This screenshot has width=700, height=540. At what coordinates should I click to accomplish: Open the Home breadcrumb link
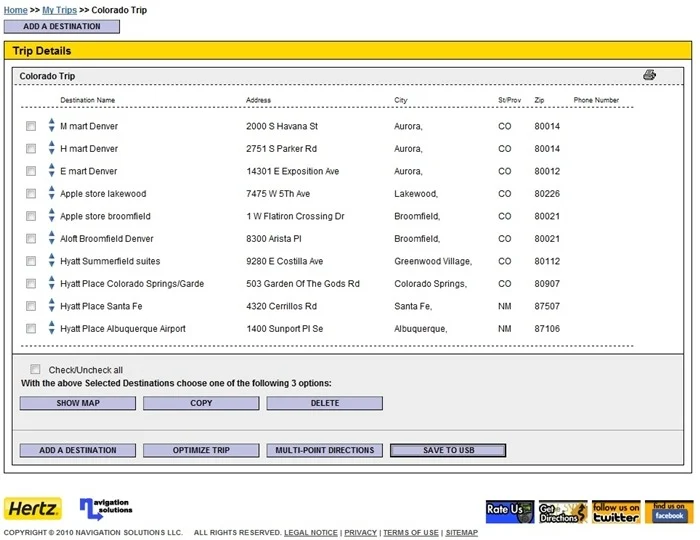(16, 10)
